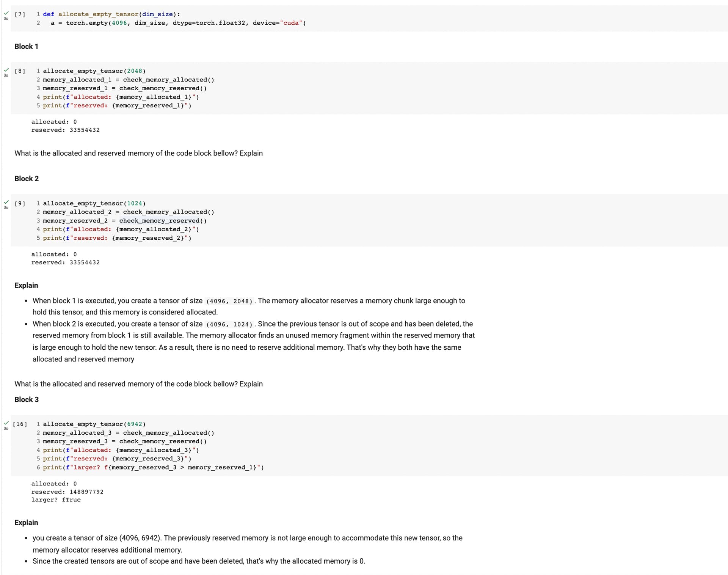Screen dimensions: 728x575
Task: Click the [16] execution count label
Action: click(20, 424)
